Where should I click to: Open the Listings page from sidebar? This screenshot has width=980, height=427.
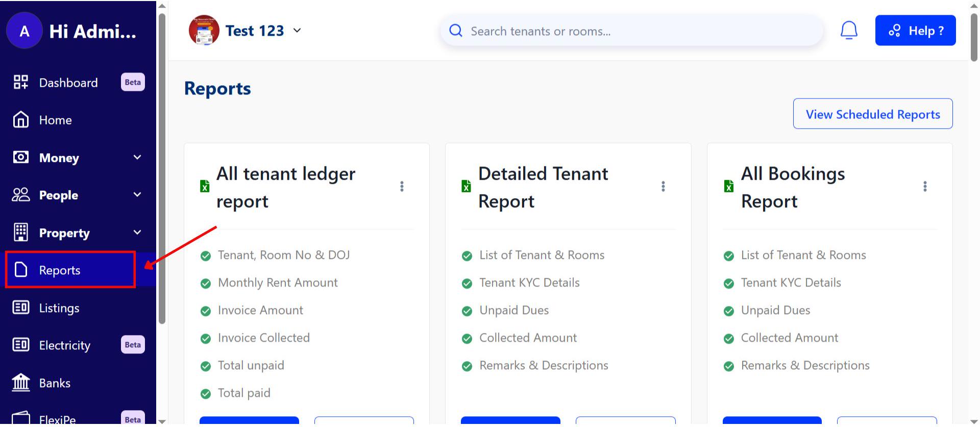click(x=59, y=308)
